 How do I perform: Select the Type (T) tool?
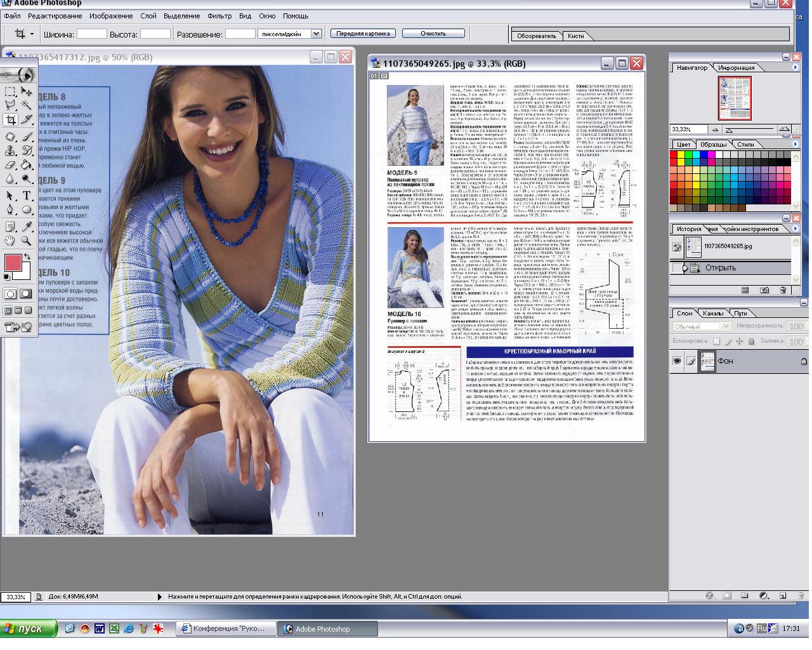[x=27, y=196]
